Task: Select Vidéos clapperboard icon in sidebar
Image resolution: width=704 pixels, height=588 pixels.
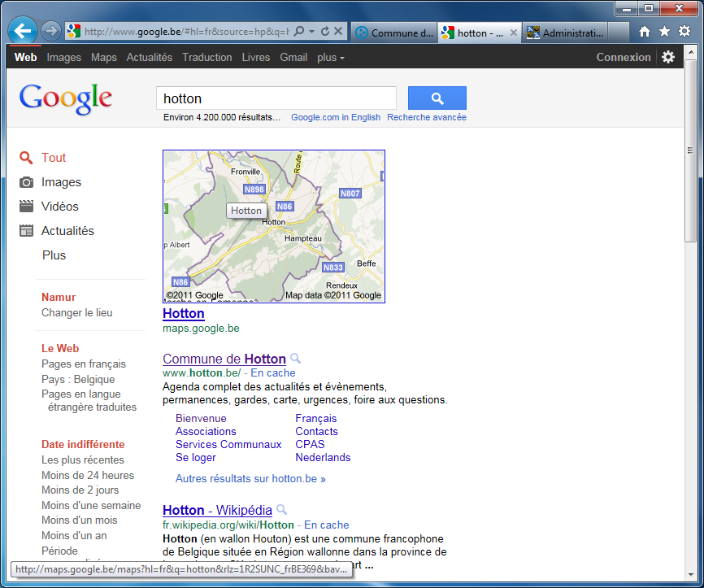Action: [26, 207]
